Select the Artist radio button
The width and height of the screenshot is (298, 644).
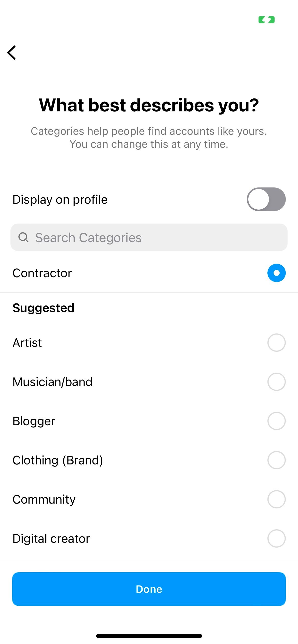tap(276, 343)
